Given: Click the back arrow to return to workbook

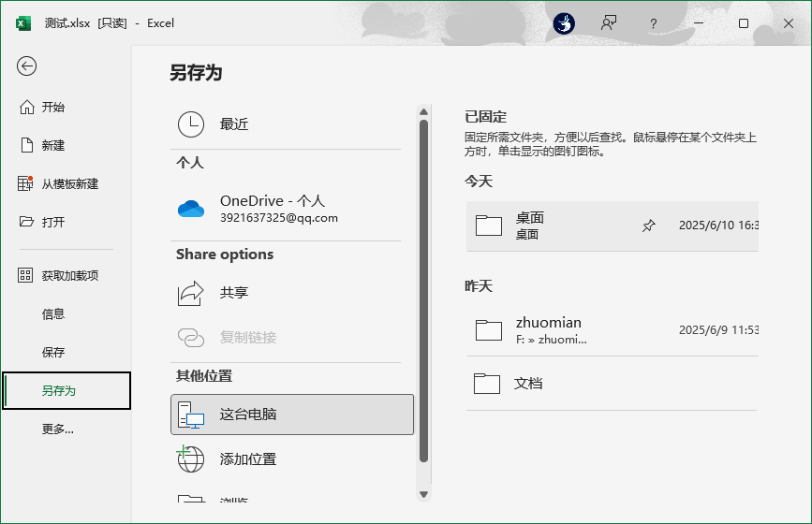Looking at the screenshot, I should 26,65.
